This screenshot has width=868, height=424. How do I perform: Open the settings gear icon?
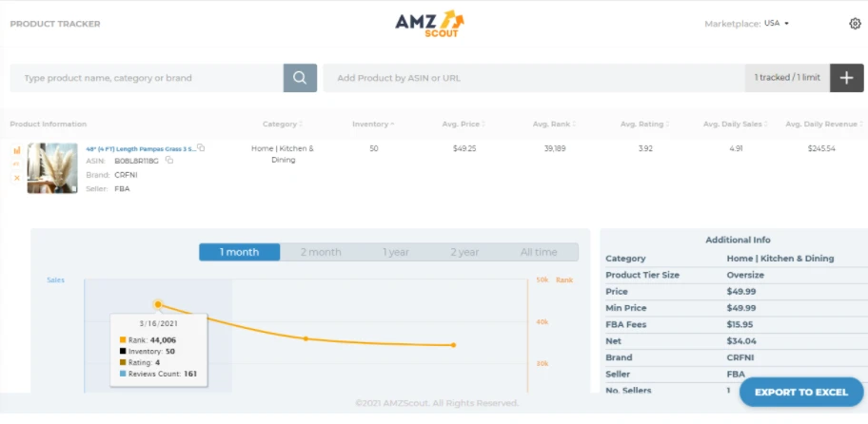pyautogui.click(x=855, y=24)
